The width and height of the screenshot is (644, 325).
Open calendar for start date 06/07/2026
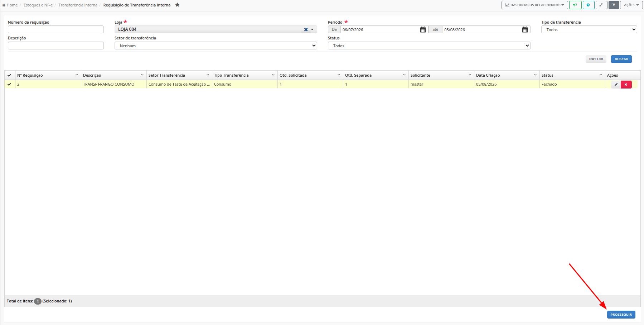click(423, 30)
